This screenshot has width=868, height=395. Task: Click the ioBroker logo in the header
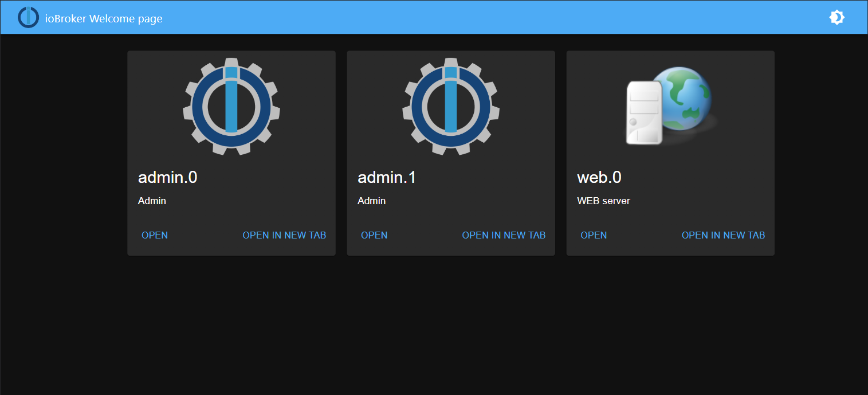coord(28,17)
